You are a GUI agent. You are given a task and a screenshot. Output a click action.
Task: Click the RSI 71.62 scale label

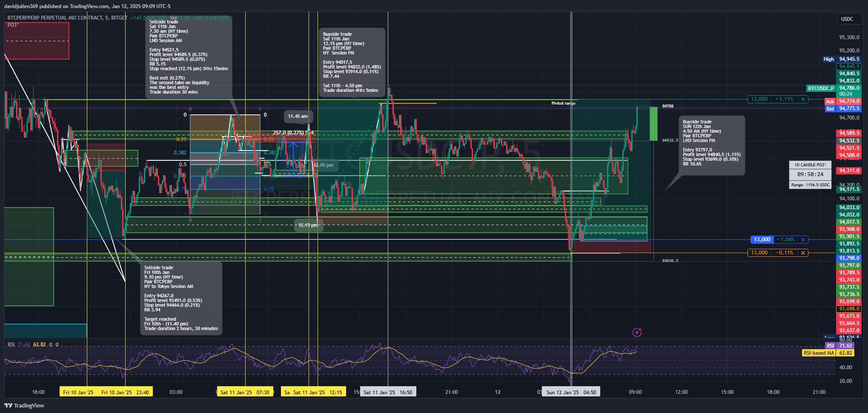[830, 346]
